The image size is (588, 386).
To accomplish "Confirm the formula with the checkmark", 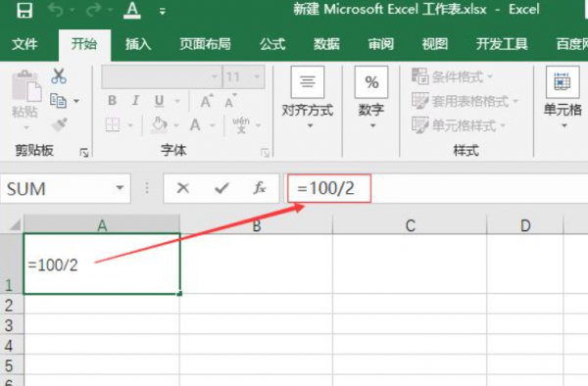I will pos(221,188).
